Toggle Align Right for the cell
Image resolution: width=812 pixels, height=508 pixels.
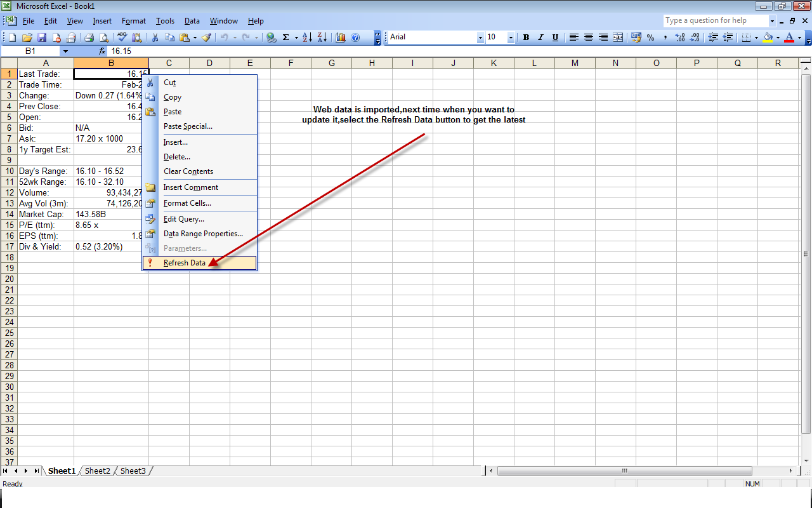(x=603, y=37)
